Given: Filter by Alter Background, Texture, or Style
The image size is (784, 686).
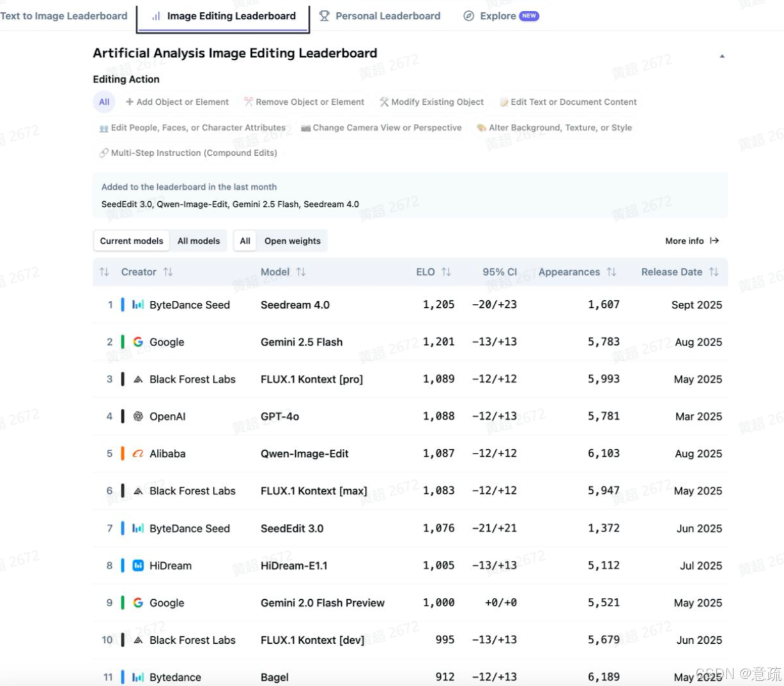Looking at the screenshot, I should pyautogui.click(x=555, y=128).
